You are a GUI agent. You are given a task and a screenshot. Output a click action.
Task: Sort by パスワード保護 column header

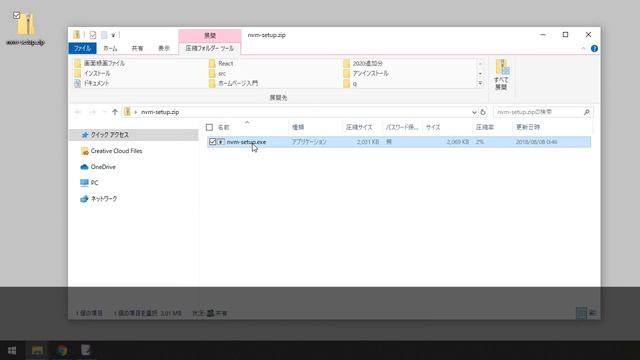(x=402, y=127)
